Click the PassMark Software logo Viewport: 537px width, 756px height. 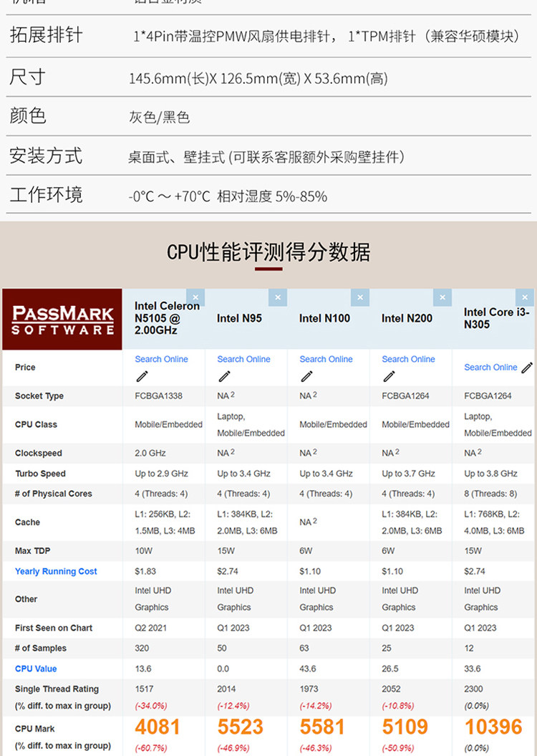tap(62, 319)
